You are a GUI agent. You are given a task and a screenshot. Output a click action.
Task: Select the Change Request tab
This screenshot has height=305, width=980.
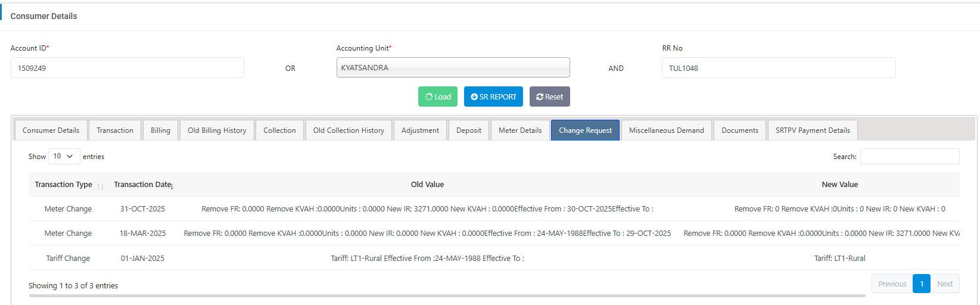585,130
